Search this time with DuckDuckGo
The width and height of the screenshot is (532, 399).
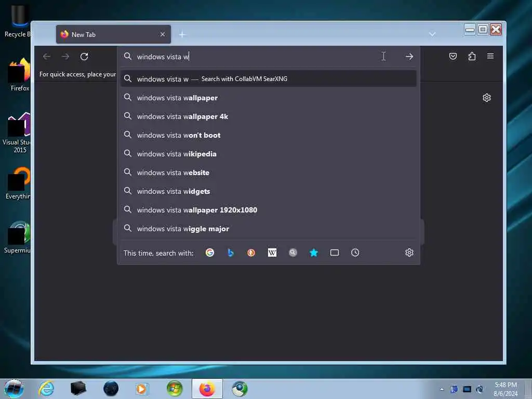251,252
